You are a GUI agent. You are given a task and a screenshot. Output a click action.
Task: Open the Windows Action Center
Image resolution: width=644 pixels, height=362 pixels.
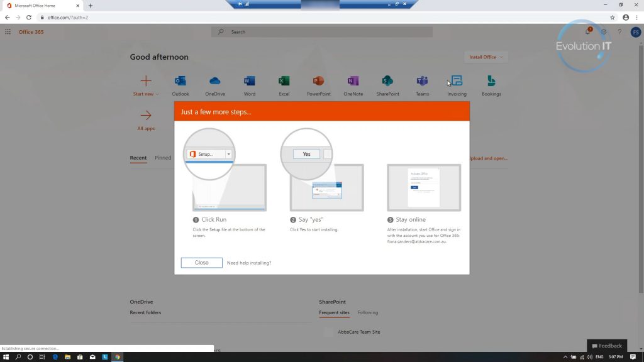click(633, 357)
